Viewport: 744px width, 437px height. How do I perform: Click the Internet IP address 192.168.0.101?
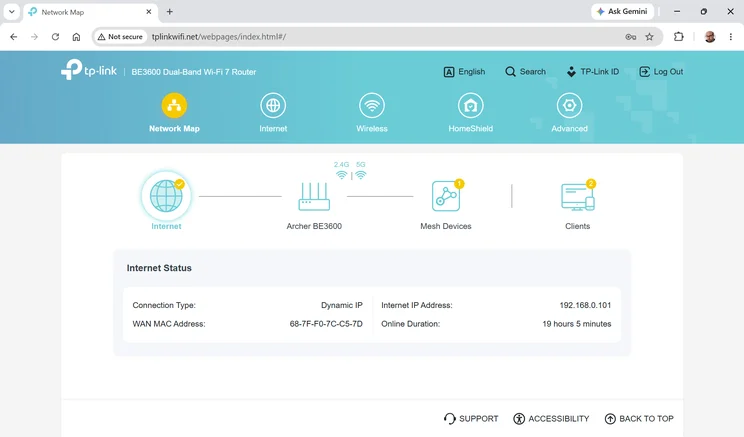(585, 305)
